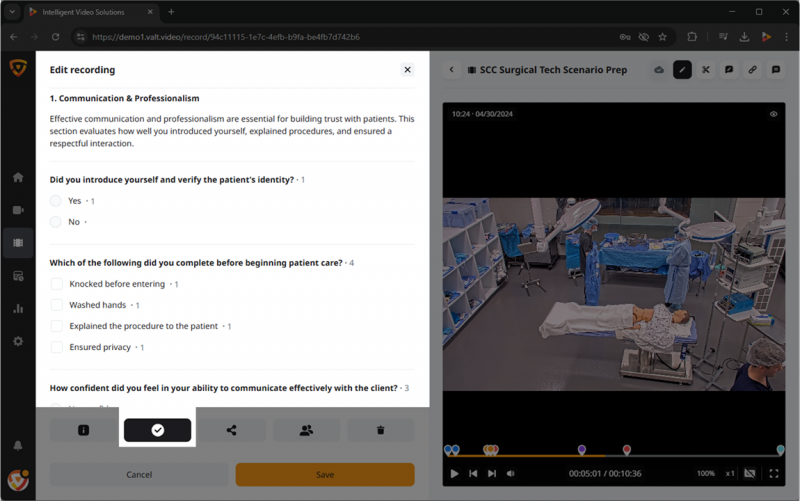The image size is (800, 501).
Task: Switch to the users access tab
Action: [306, 430]
